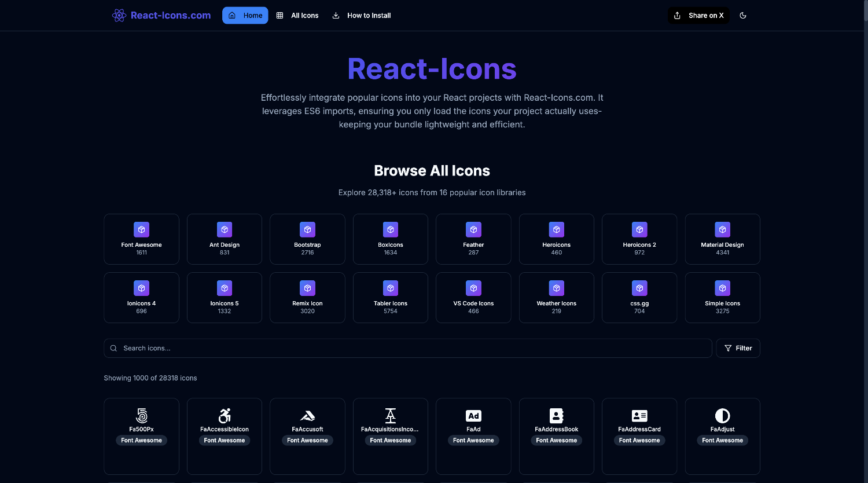The height and width of the screenshot is (483, 868).
Task: Open the Ant Design library card
Action: click(x=225, y=239)
